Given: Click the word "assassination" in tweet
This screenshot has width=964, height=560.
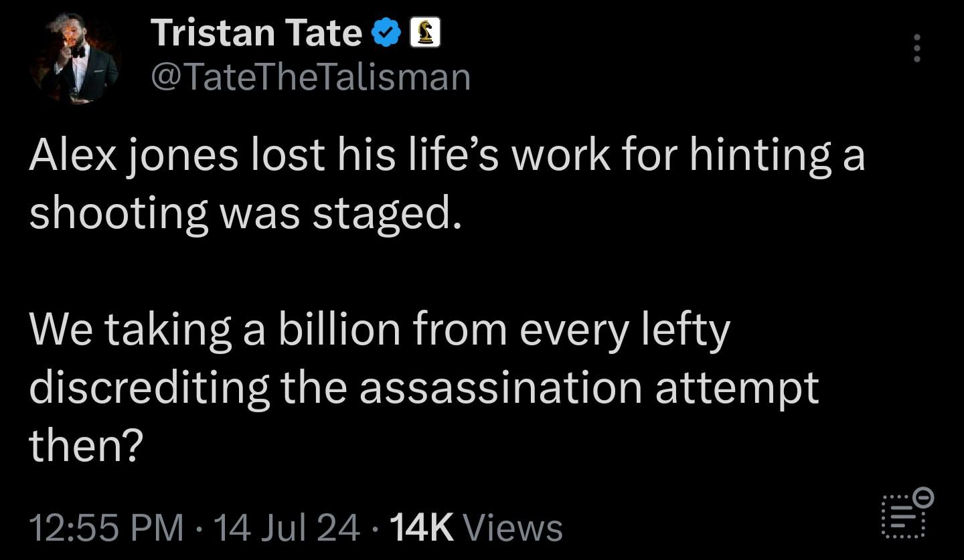Looking at the screenshot, I should click(x=501, y=388).
